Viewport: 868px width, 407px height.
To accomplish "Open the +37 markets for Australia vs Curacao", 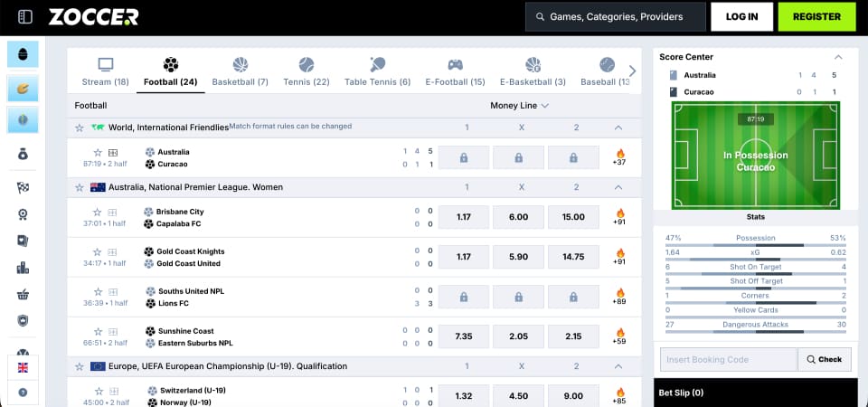I will pyautogui.click(x=619, y=157).
